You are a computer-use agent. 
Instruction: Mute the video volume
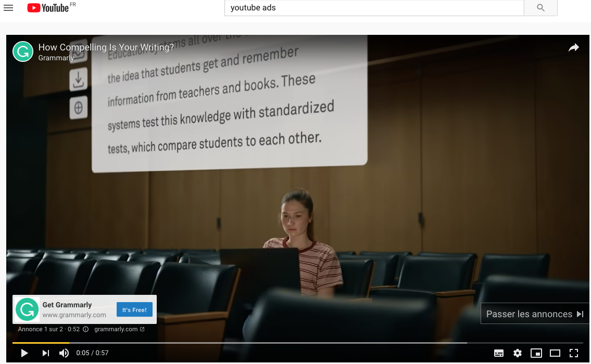tap(64, 353)
